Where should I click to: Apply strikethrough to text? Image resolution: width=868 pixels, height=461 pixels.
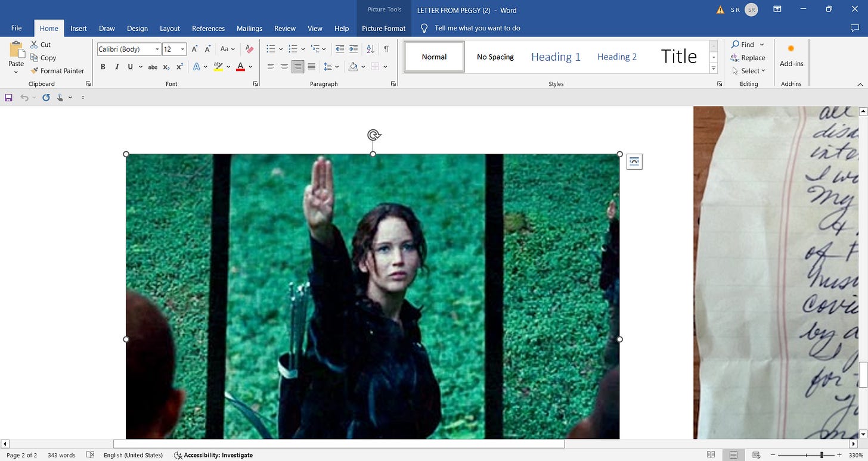click(153, 67)
